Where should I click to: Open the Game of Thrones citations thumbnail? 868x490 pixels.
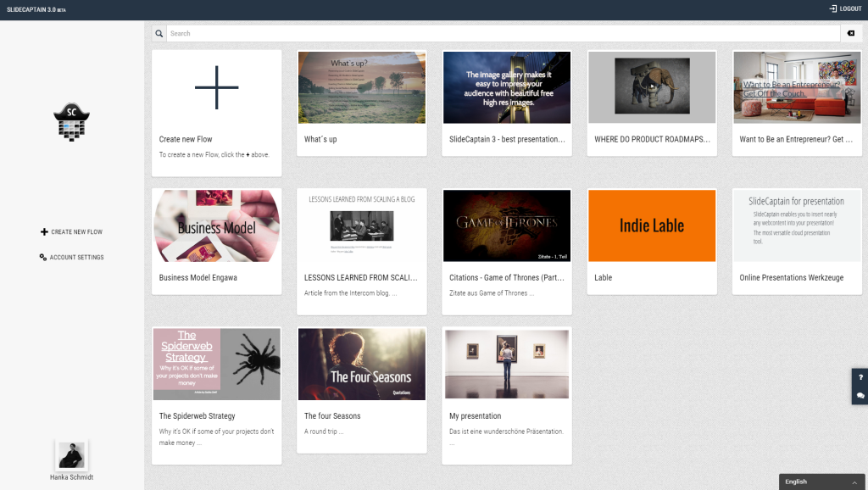click(507, 225)
